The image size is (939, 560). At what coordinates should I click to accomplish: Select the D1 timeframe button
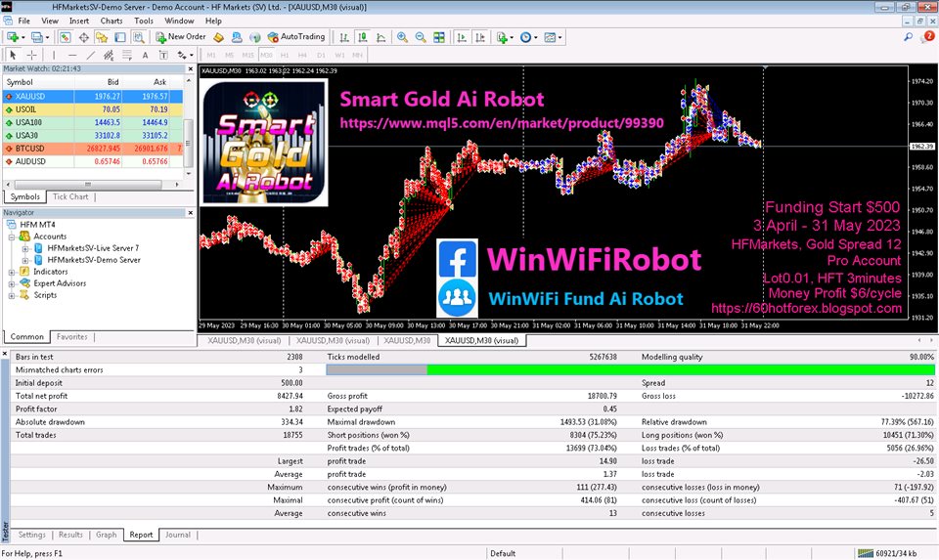point(321,55)
